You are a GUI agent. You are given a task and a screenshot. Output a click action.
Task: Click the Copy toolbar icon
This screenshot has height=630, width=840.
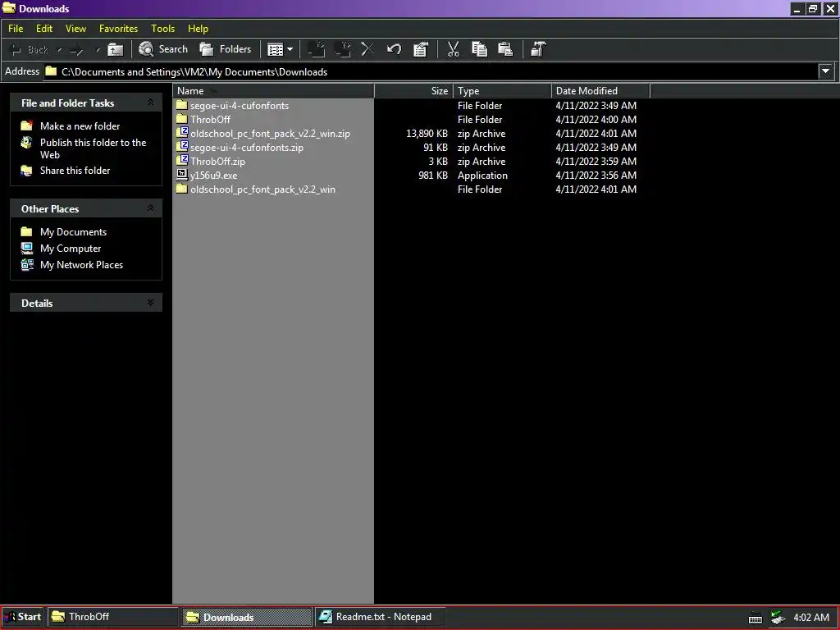[479, 49]
